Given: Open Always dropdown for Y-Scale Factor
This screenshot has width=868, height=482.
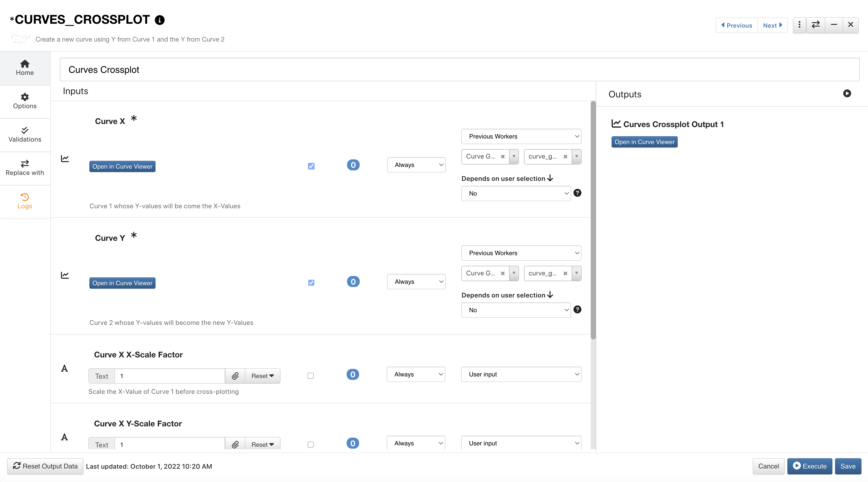Looking at the screenshot, I should tap(416, 443).
